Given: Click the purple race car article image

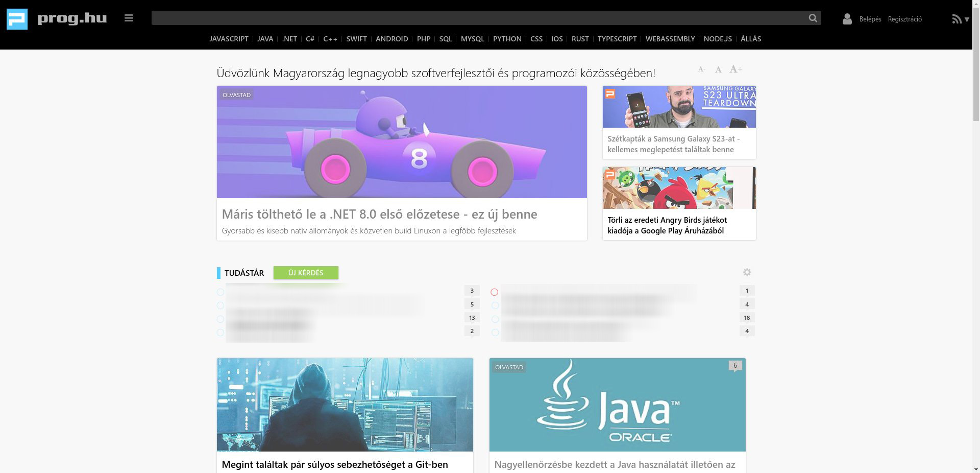Looking at the screenshot, I should click(402, 142).
